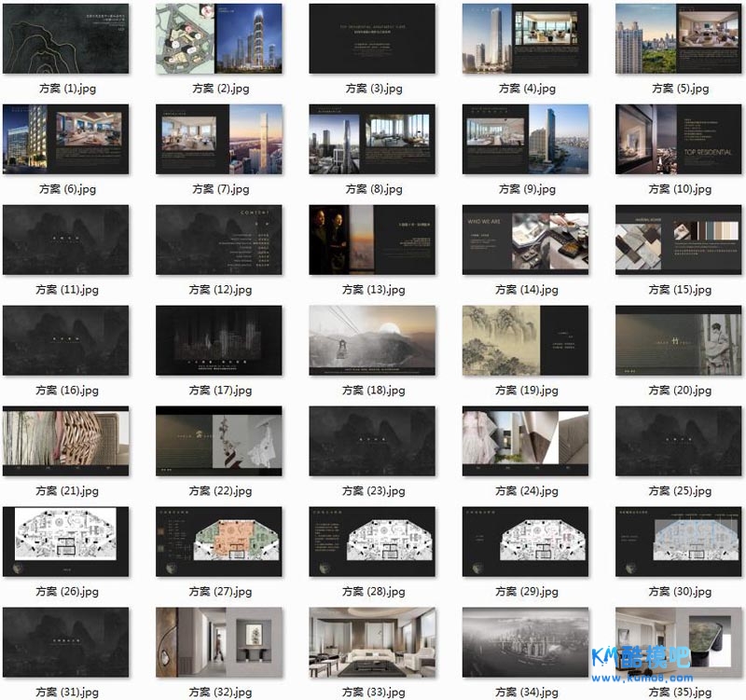Viewport: 746px width, 700px height.
Task: Open the 方案 (33).jpg living room thumbnail
Action: [372, 643]
